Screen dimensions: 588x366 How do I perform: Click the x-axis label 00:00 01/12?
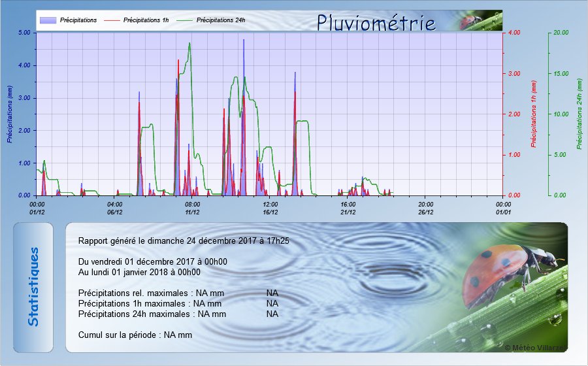[37, 208]
